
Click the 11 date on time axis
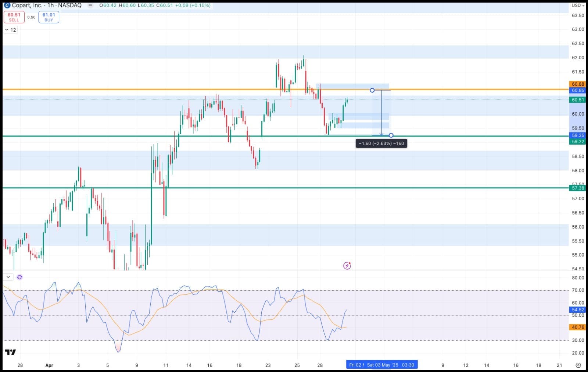click(x=166, y=365)
